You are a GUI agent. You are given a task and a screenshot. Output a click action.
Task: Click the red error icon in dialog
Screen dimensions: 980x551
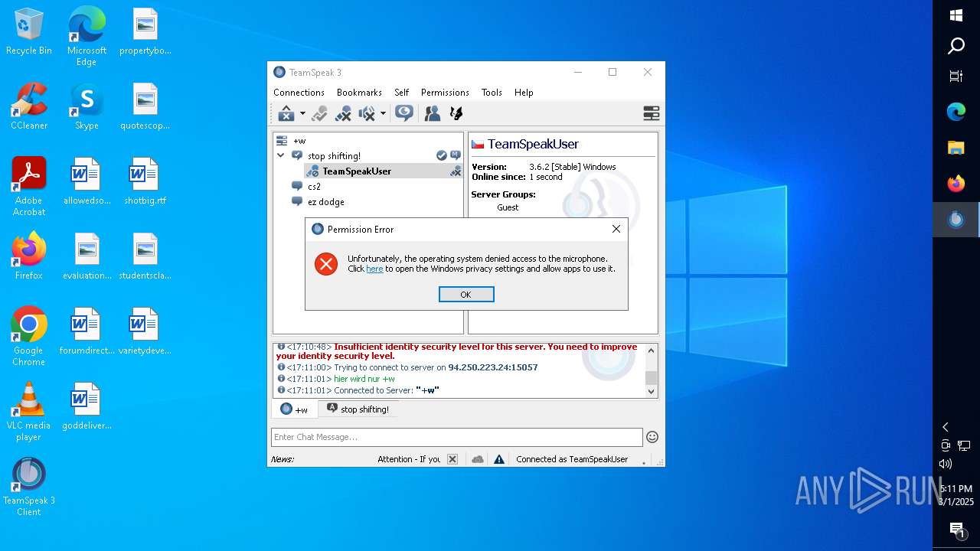pos(326,264)
